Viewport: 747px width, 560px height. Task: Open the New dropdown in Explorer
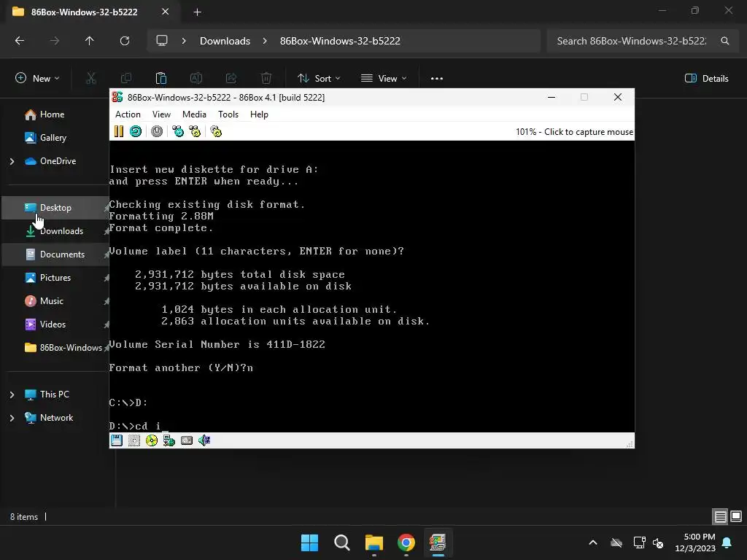coord(37,79)
